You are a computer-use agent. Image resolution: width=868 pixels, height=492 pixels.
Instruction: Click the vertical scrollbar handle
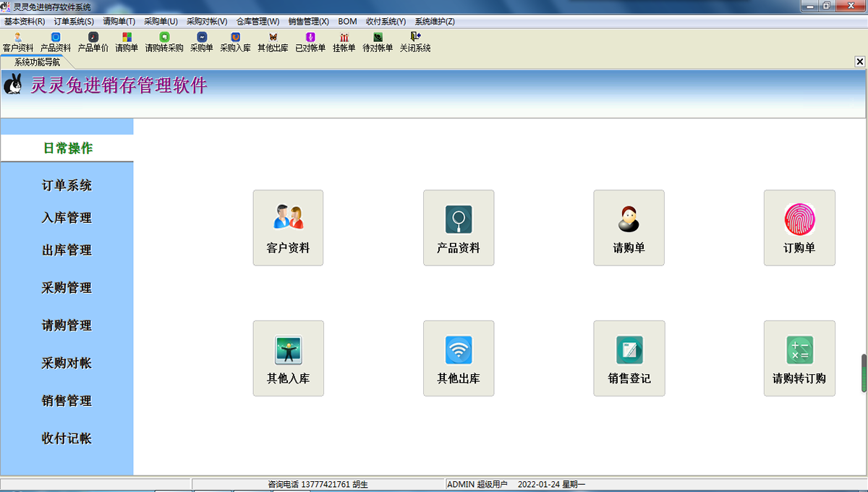click(x=864, y=373)
